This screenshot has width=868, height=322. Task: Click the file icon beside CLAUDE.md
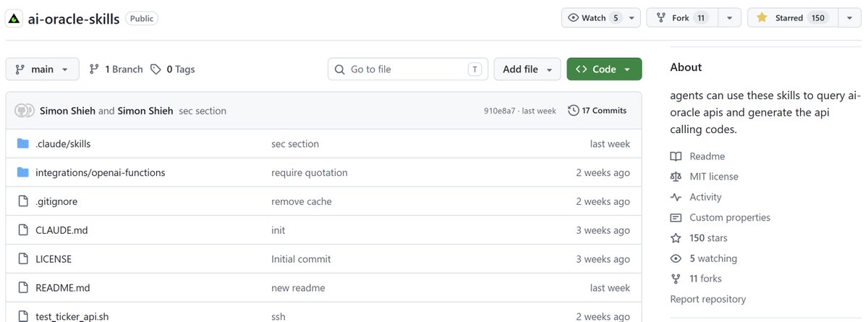[x=22, y=230]
